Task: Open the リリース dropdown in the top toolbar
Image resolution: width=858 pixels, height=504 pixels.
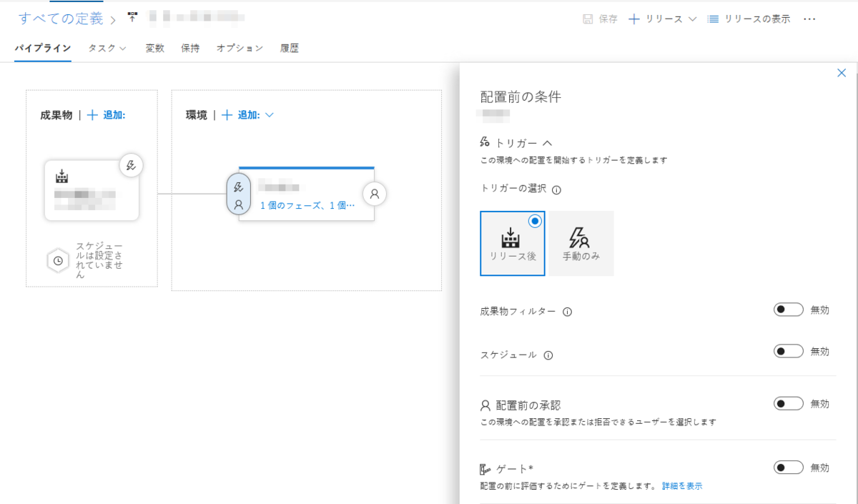Action: [691, 19]
